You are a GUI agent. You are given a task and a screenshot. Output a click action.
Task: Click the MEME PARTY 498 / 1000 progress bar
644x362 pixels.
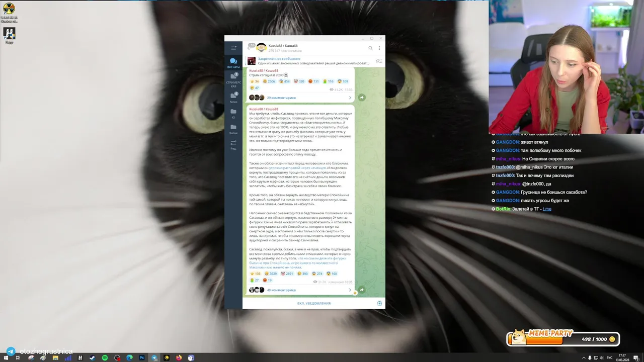562,338
